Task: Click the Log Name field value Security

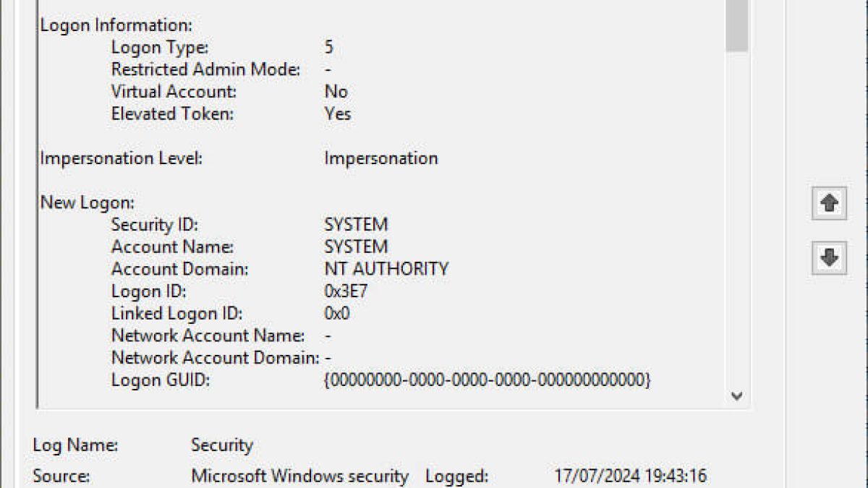Action: click(221, 445)
